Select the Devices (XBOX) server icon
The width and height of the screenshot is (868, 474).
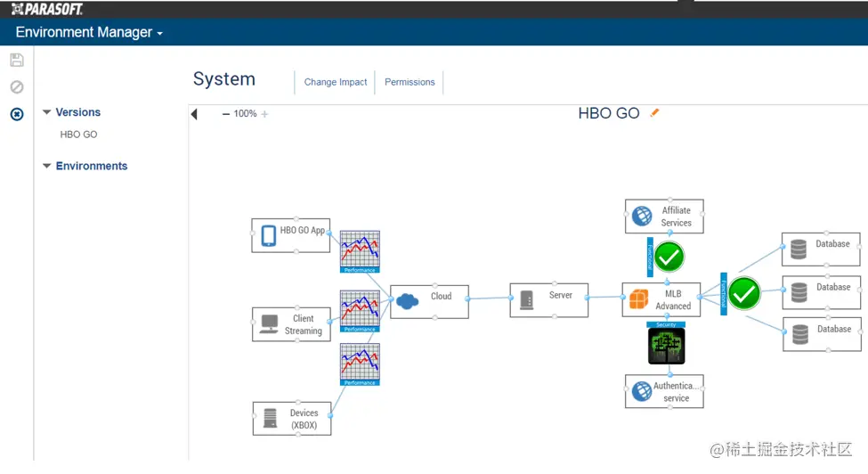[270, 418]
